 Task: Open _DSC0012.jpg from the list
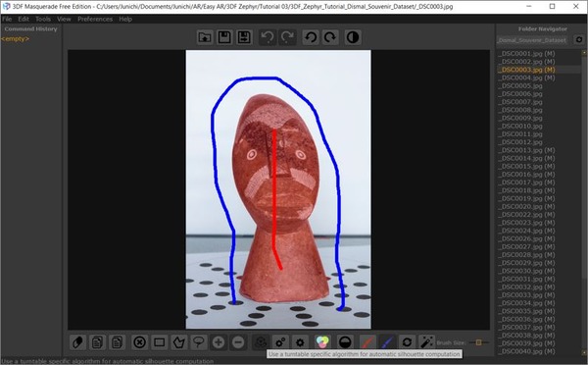tap(520, 142)
